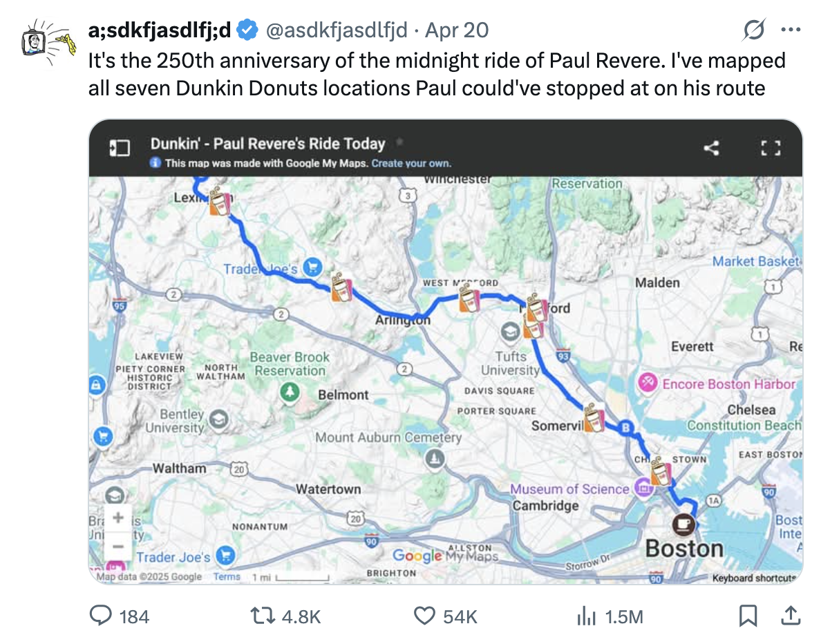Open the author's profile avatar
The image size is (821, 644).
click(45, 41)
